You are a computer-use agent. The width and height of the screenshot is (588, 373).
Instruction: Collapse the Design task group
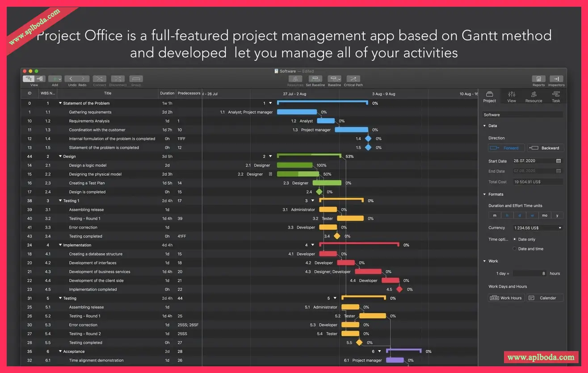pos(60,157)
